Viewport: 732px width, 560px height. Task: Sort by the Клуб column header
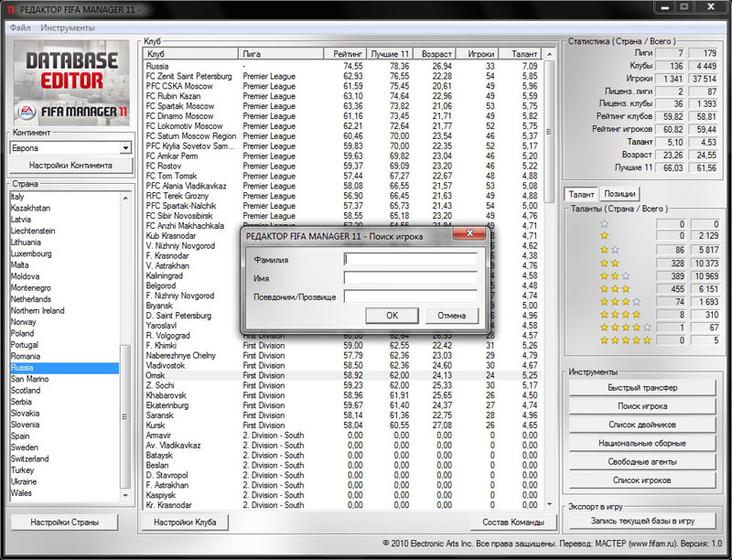point(190,54)
